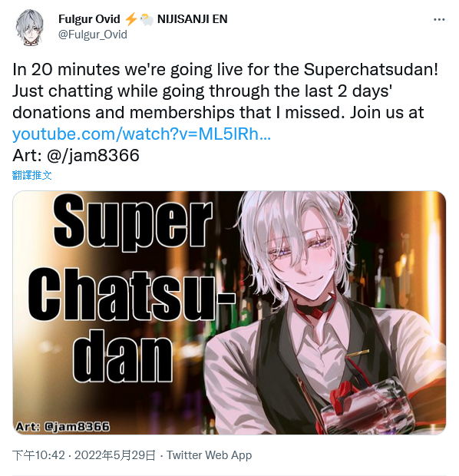Click the 2022年5月29日 date text
Screen dimensions: 459x476
pos(115,455)
